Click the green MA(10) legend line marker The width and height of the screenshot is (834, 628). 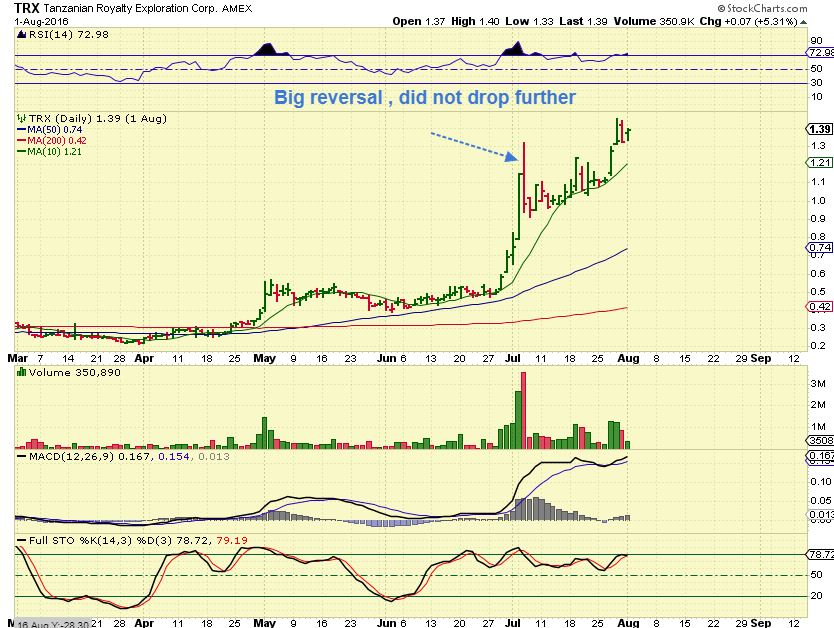click(x=22, y=152)
